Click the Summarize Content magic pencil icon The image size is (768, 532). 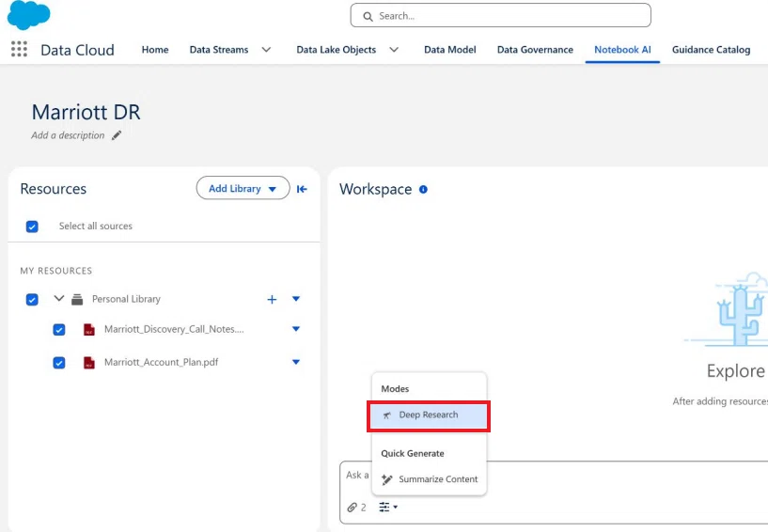387,479
